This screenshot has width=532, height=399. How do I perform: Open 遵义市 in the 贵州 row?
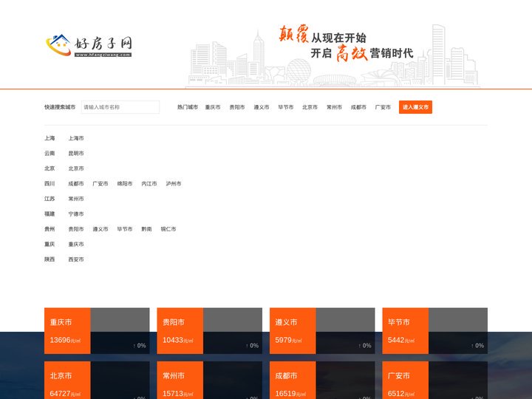click(x=100, y=229)
